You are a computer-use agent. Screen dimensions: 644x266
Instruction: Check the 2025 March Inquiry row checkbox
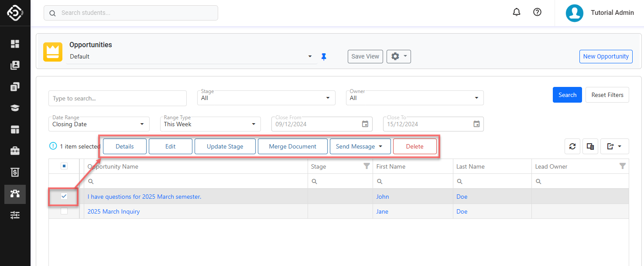point(64,211)
